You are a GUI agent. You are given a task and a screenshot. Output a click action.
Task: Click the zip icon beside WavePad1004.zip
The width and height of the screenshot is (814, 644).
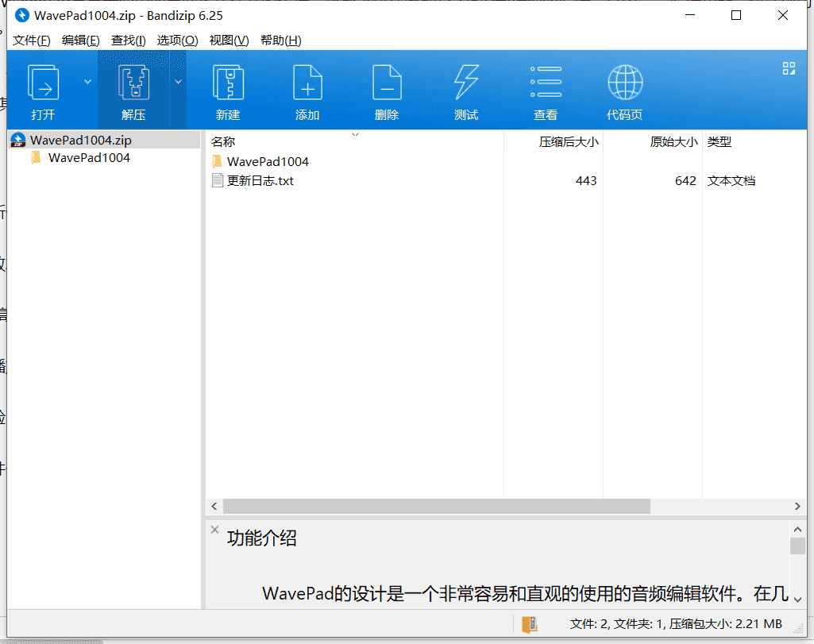(18, 140)
